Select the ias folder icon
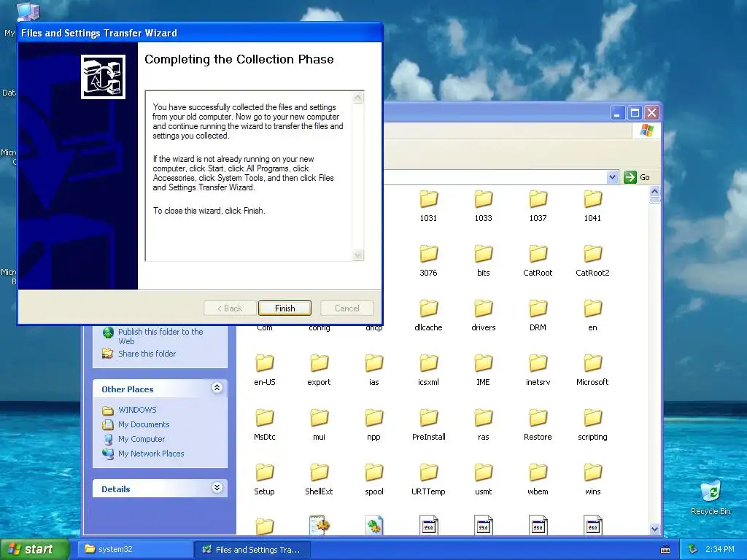Image resolution: width=747 pixels, height=560 pixels. pos(374,363)
